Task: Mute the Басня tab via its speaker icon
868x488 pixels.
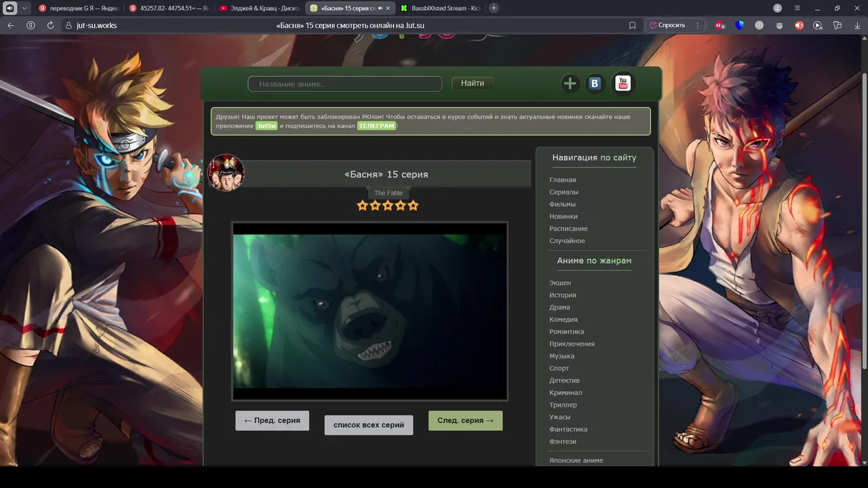Action: coord(380,8)
